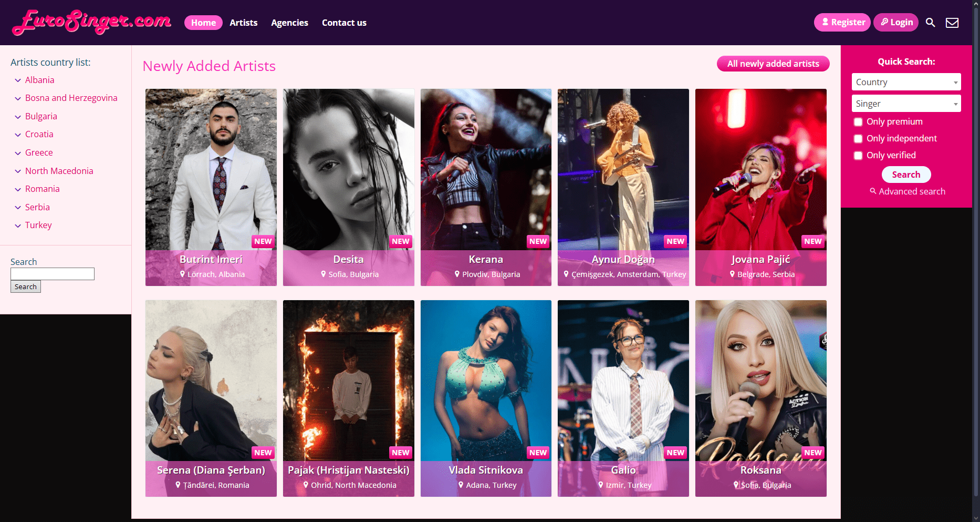The height and width of the screenshot is (522, 980).
Task: Click the EuroSinger.com logo
Action: [92, 22]
